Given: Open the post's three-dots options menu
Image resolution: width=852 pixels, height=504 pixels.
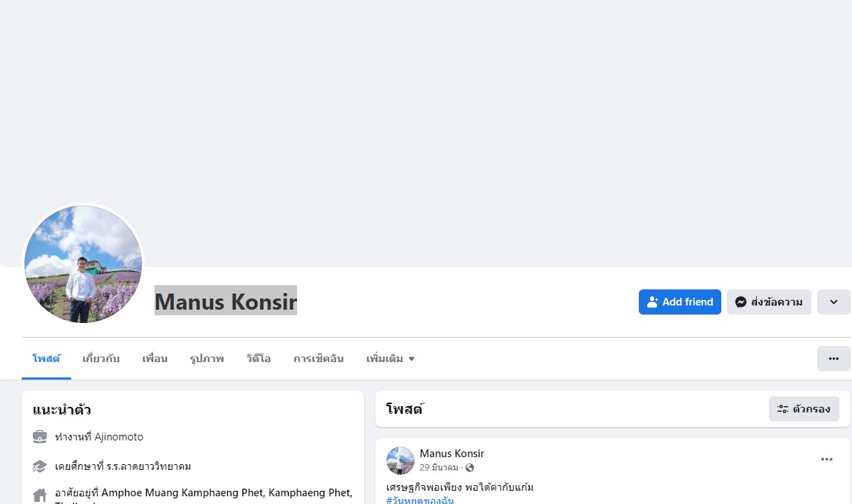Looking at the screenshot, I should click(x=827, y=459).
